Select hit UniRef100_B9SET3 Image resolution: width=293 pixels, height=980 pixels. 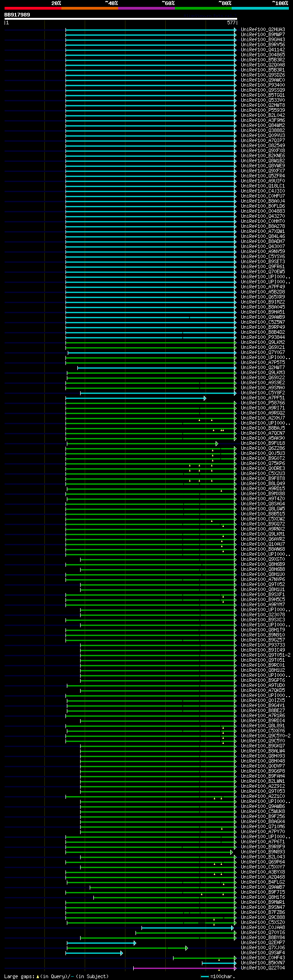[x=263, y=262]
